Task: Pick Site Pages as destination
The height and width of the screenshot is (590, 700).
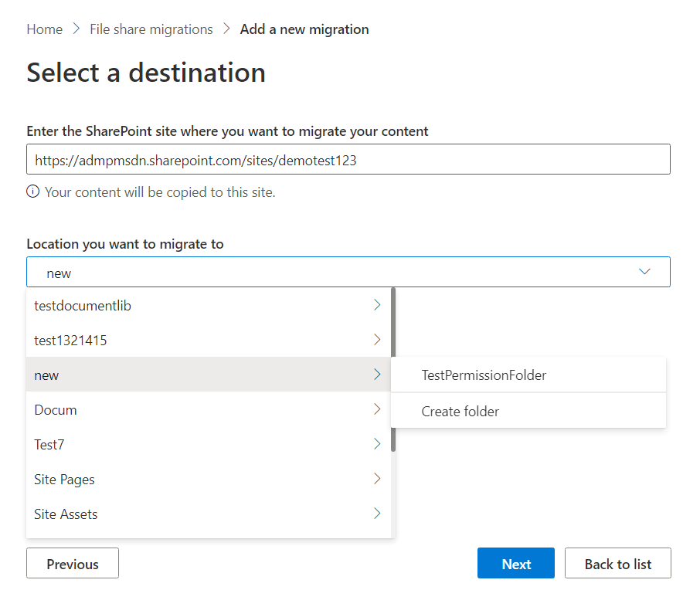Action: tap(64, 480)
